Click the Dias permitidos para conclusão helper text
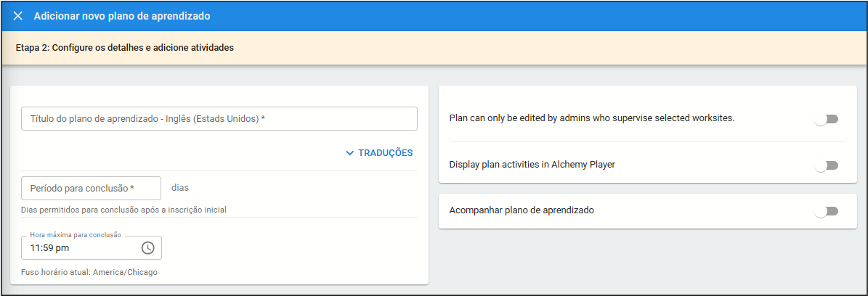Viewport: 868px width, 296px height. (123, 210)
